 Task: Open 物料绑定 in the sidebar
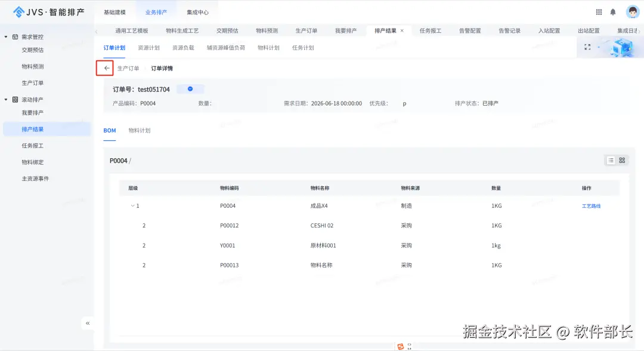pyautogui.click(x=32, y=162)
